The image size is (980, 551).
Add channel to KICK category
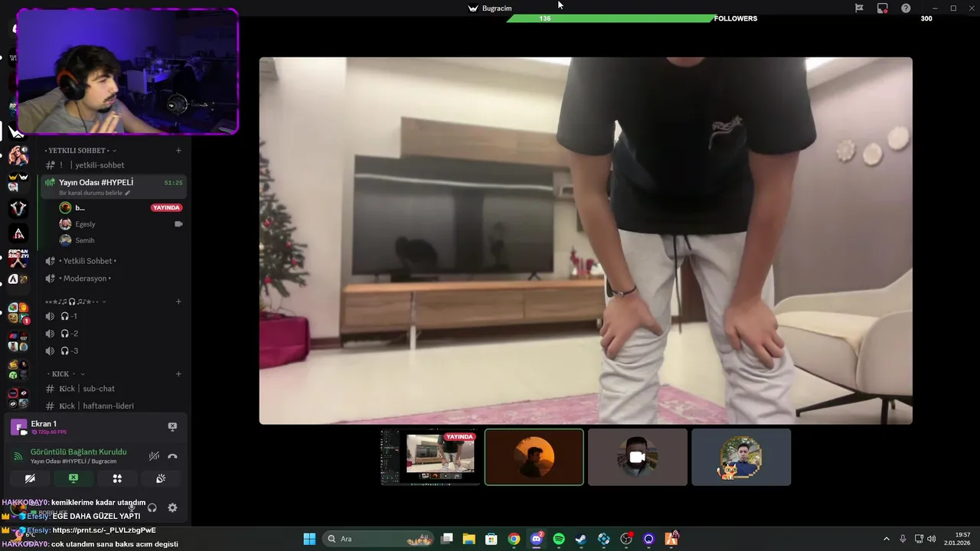pos(178,374)
